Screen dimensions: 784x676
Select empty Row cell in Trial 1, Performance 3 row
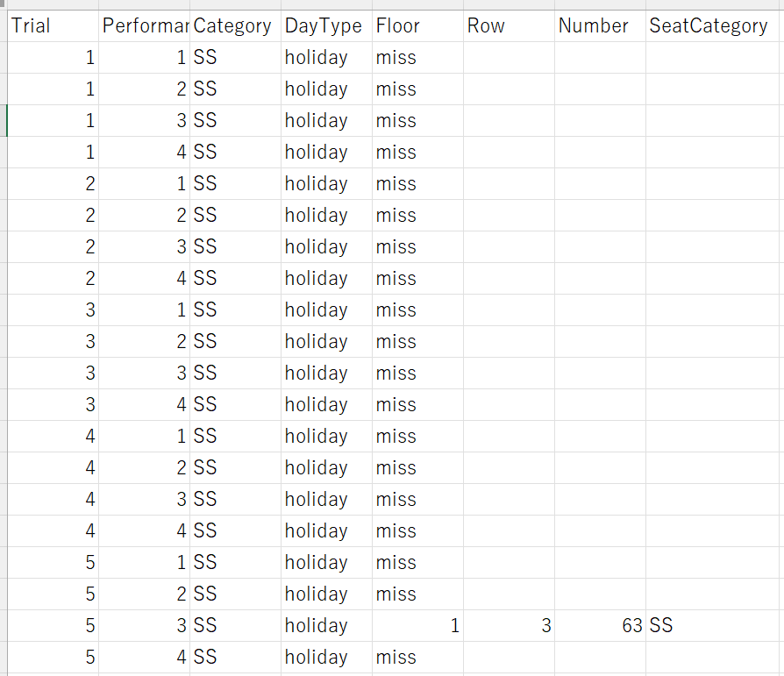click(x=509, y=121)
